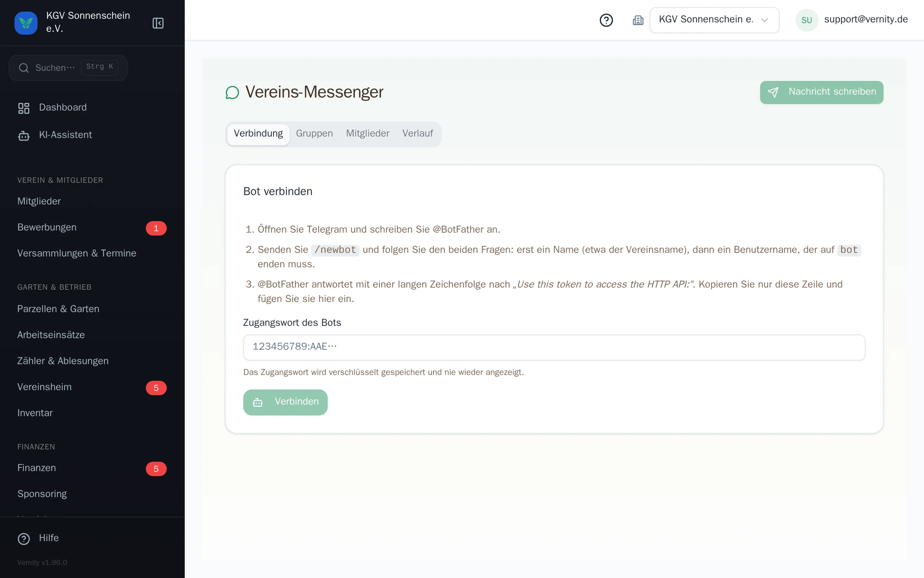Open Bewerbungen in the sidebar
This screenshot has height=578, width=924.
pyautogui.click(x=92, y=228)
